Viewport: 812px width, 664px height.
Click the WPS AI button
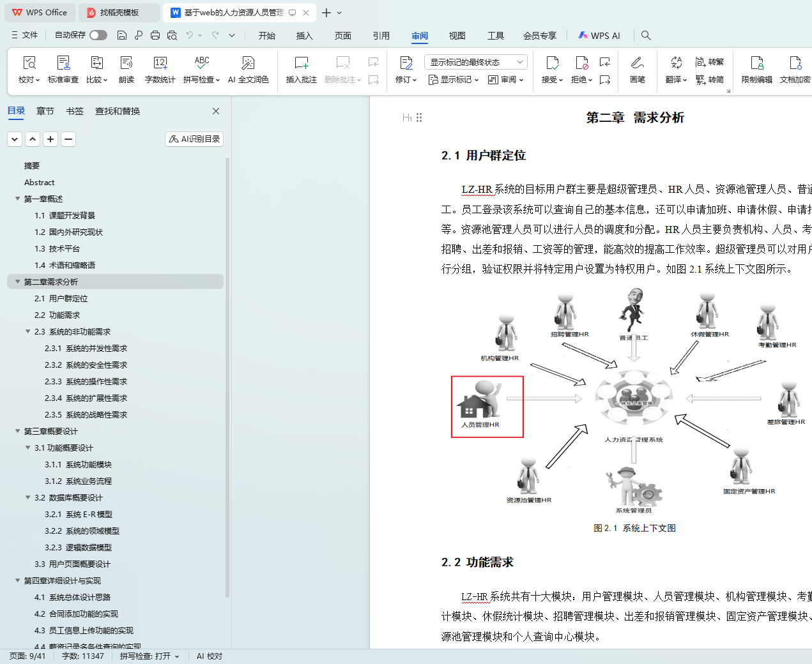599,35
